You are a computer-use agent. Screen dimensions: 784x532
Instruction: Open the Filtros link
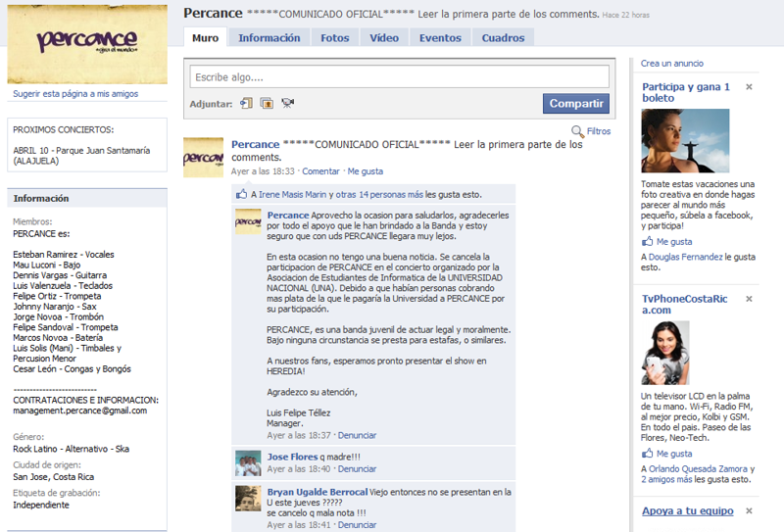599,131
